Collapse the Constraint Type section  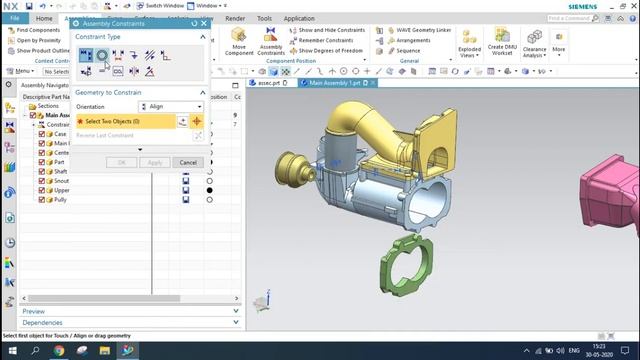click(202, 37)
